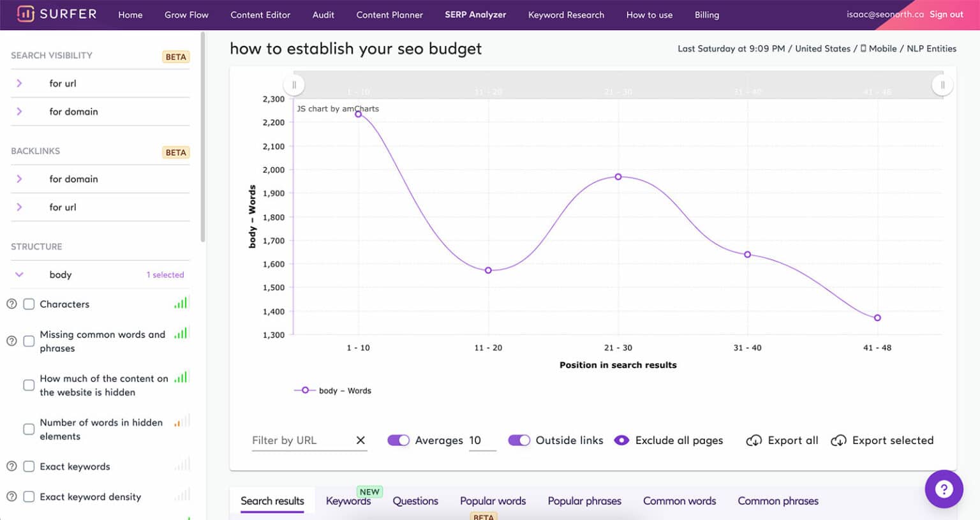
Task: Click the chart zoom range scrollbar track
Action: (618, 84)
